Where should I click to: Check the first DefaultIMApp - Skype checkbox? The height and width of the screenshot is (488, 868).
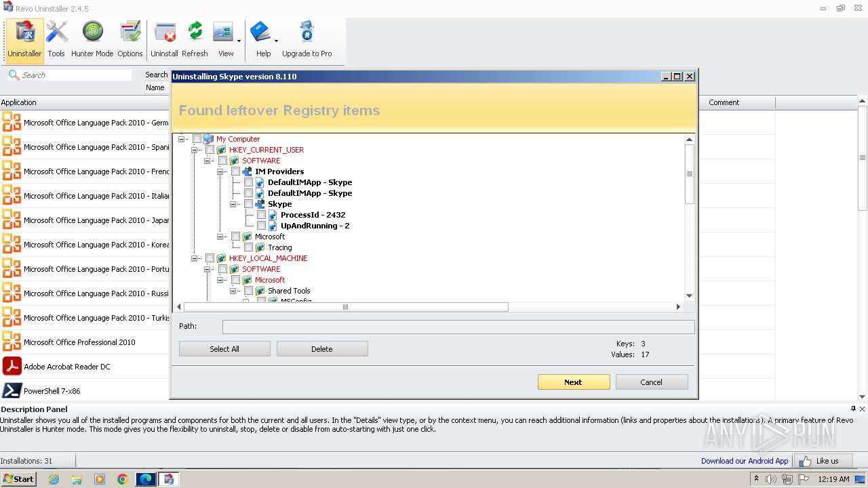(x=248, y=182)
